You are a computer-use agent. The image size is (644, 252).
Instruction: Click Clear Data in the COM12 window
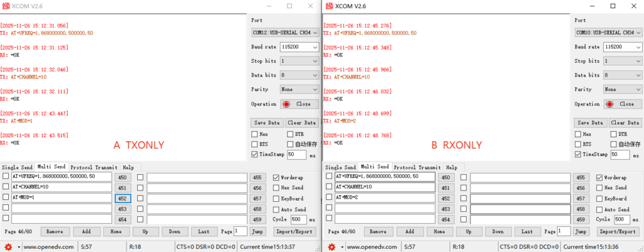point(303,123)
